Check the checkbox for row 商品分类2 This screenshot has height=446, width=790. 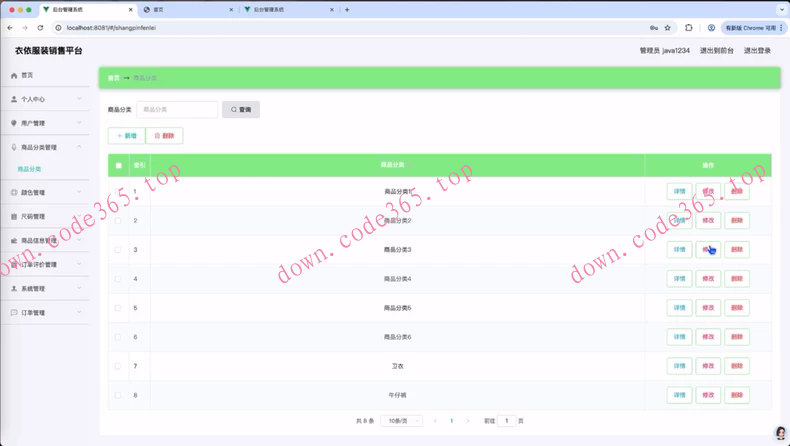coord(118,221)
